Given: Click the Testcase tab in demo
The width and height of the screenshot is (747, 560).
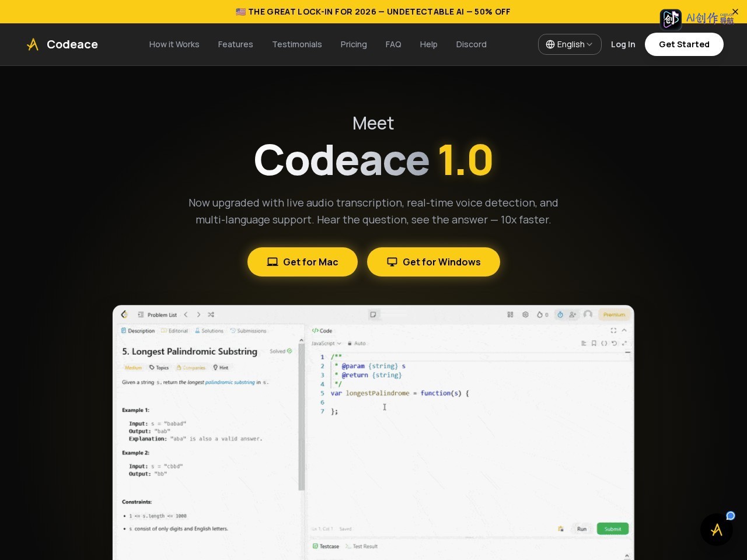Looking at the screenshot, I should (x=326, y=547).
